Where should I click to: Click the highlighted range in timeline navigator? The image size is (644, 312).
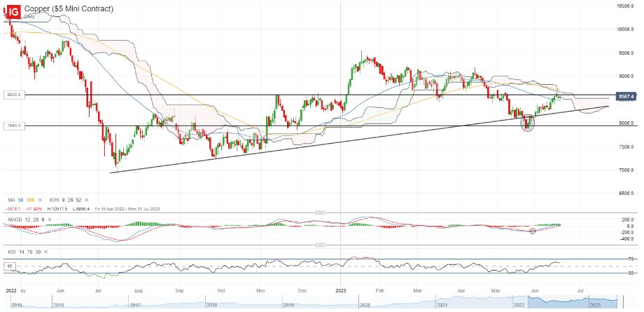click(572, 301)
